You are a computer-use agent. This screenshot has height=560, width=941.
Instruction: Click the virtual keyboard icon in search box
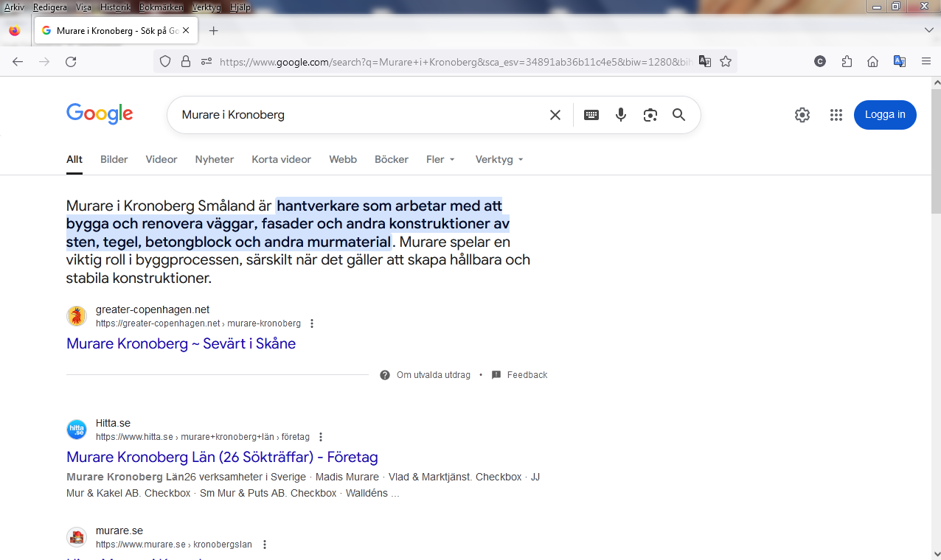[x=591, y=115]
